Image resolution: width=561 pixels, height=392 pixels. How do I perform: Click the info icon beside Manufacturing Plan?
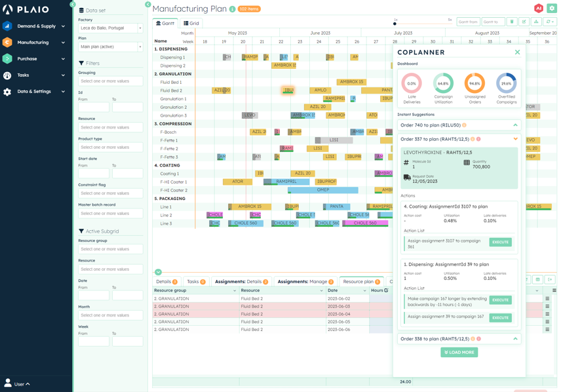(x=232, y=9)
